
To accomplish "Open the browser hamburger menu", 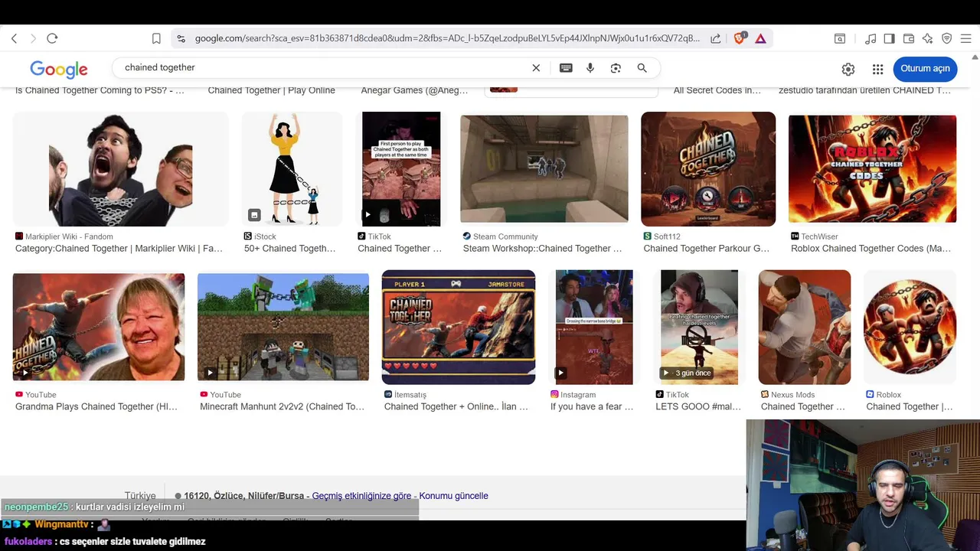I will 965,38.
